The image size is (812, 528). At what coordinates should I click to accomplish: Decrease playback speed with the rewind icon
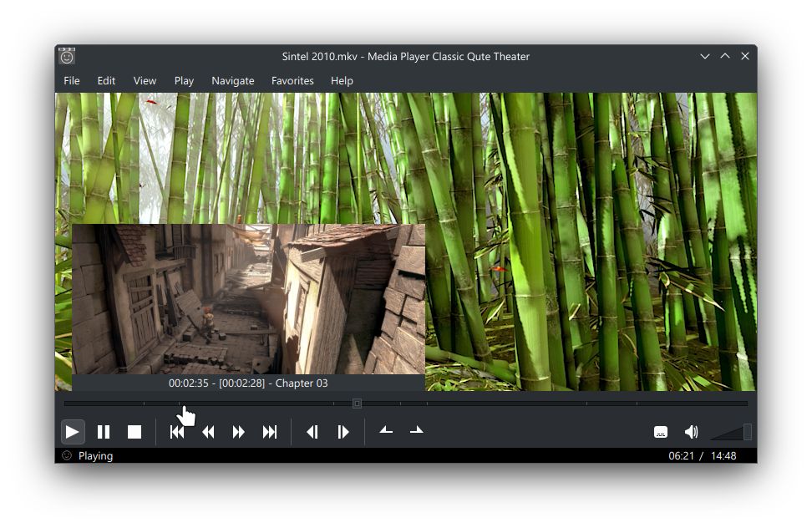pos(207,432)
